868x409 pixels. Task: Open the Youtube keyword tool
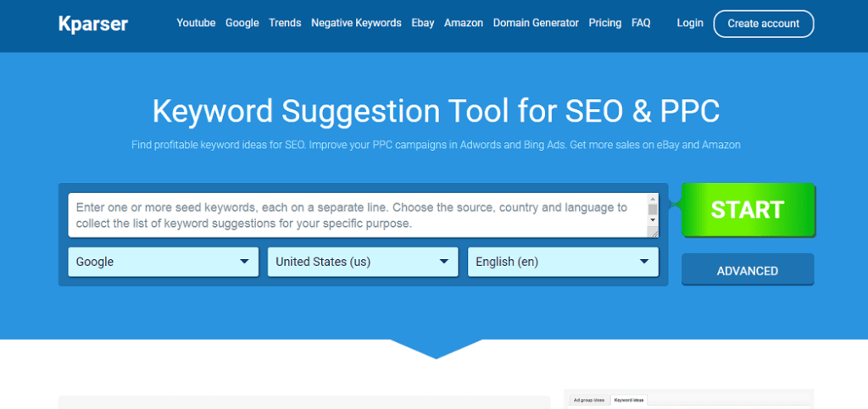[196, 23]
